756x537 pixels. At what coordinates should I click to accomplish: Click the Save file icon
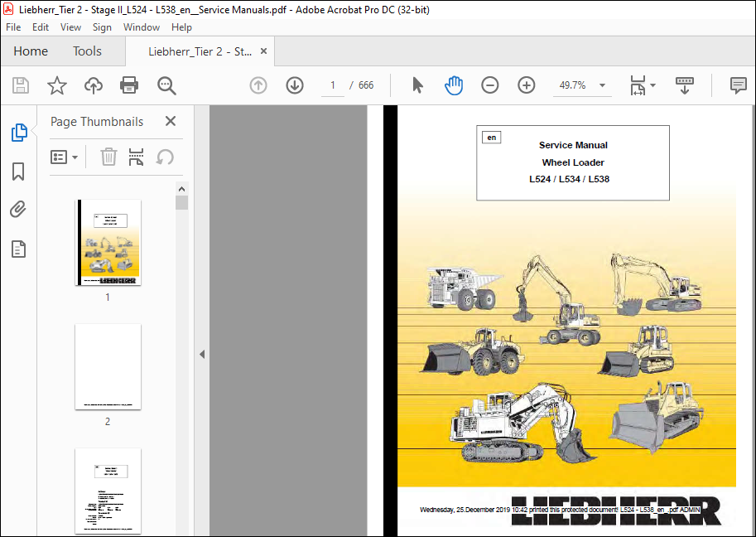[20, 85]
